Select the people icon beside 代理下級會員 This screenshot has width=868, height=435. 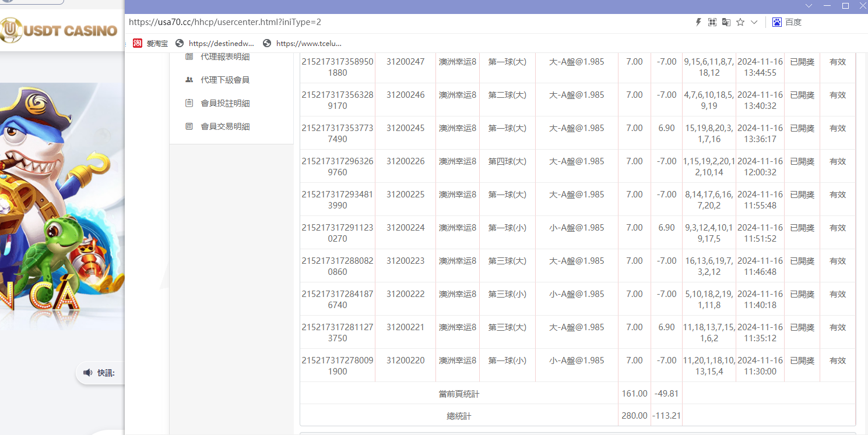pos(189,80)
